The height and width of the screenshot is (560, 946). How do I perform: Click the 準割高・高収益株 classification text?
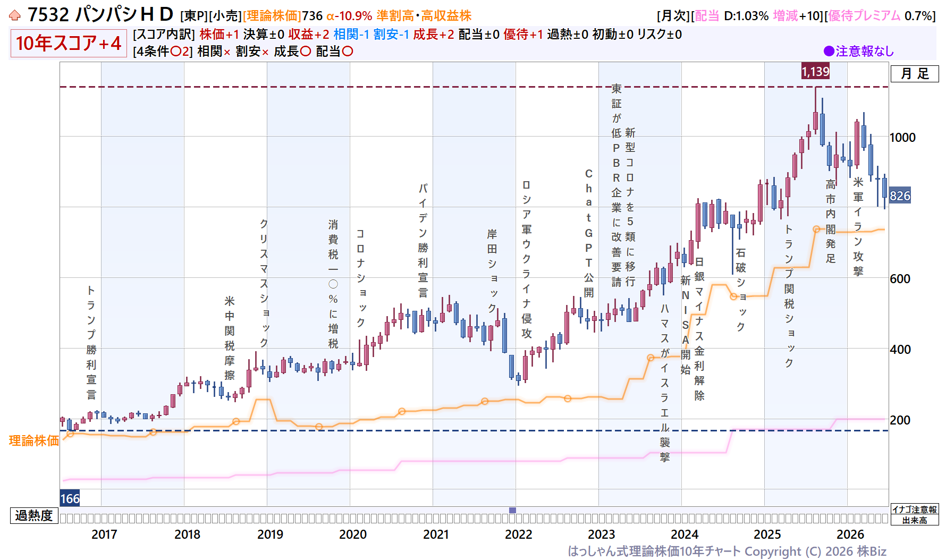pos(424,16)
